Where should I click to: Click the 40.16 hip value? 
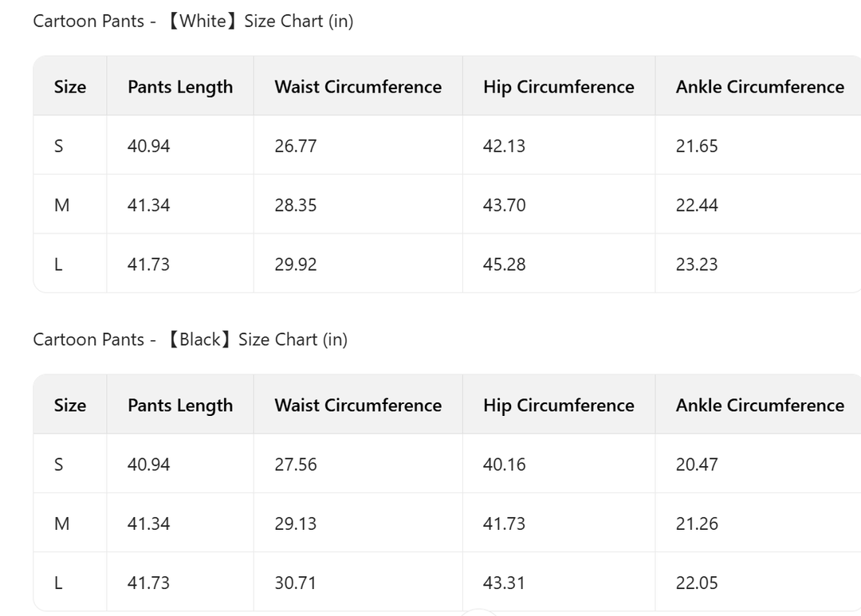tap(504, 465)
